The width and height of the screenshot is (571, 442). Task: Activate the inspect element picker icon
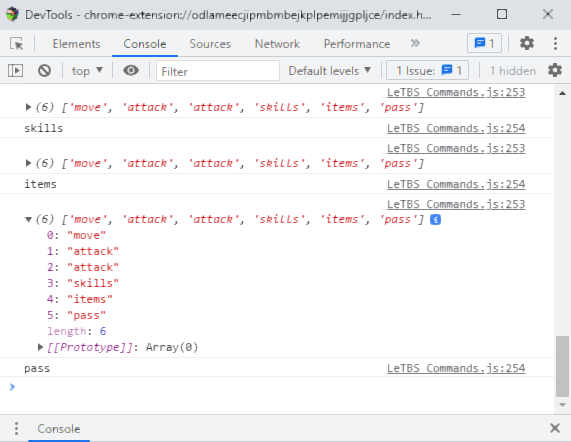[16, 44]
